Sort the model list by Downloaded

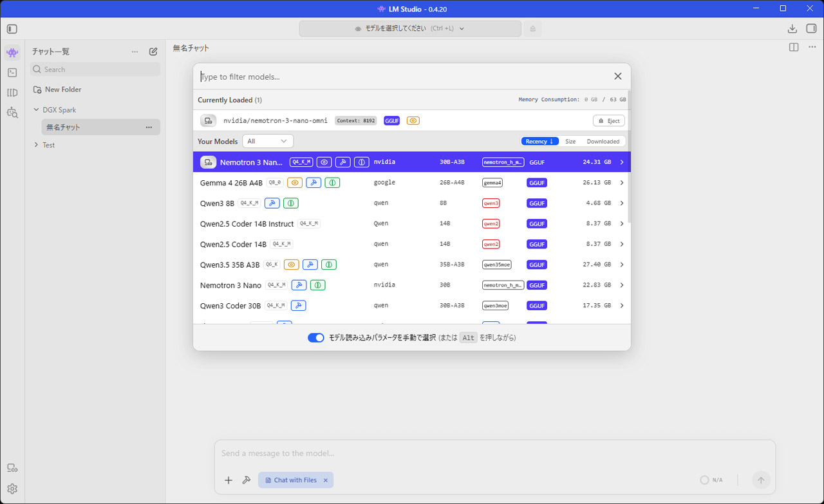[x=603, y=142]
